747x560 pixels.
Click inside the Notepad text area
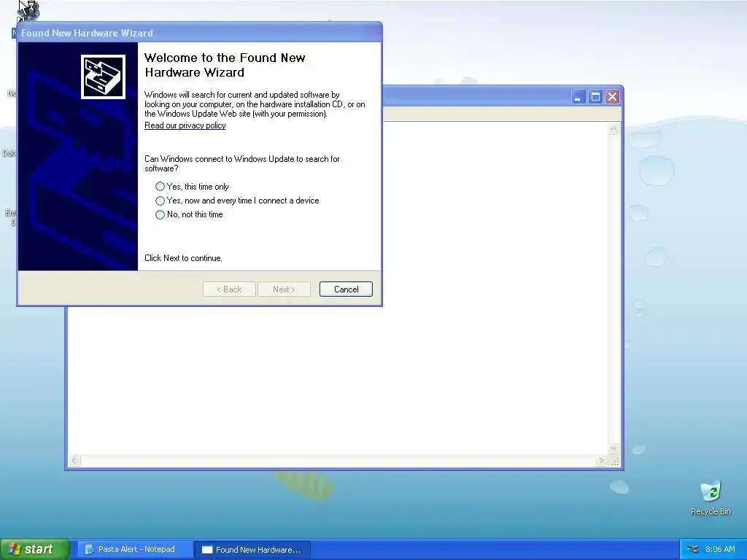338,381
